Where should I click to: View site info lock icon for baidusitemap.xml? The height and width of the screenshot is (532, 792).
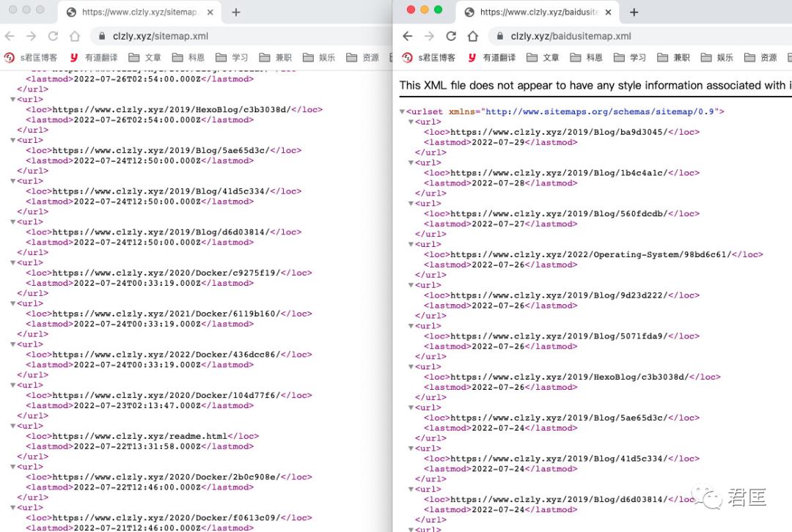499,36
